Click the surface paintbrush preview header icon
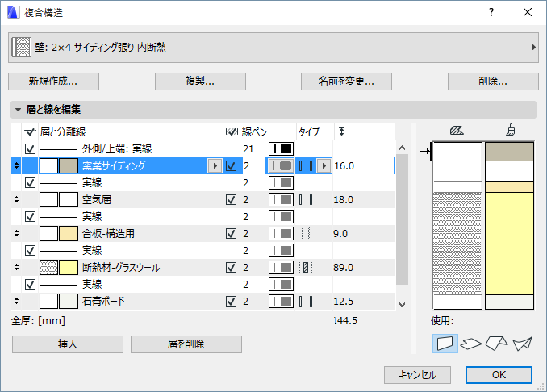This screenshot has height=392, width=547. coord(511,130)
